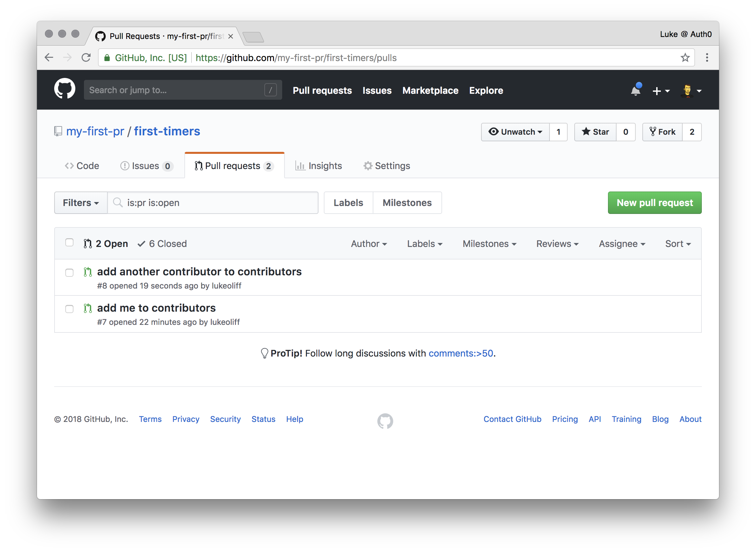756x552 pixels.
Task: Go back using browser back arrow
Action: pyautogui.click(x=49, y=58)
